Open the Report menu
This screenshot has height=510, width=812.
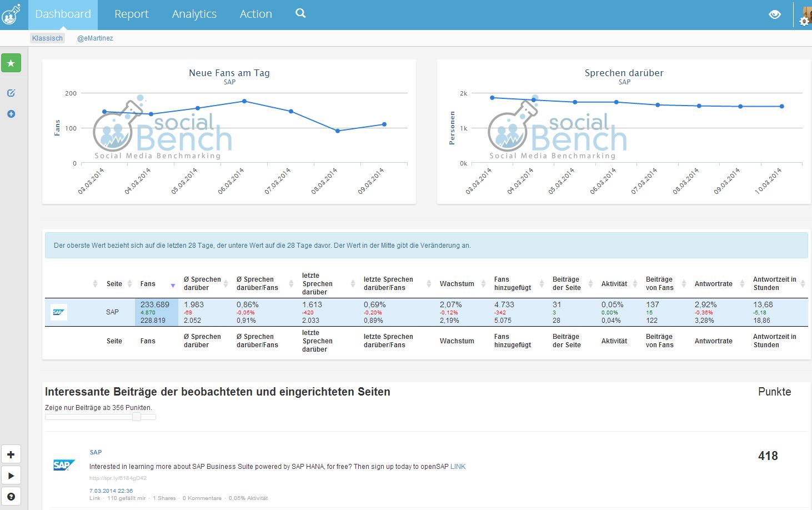(132, 14)
